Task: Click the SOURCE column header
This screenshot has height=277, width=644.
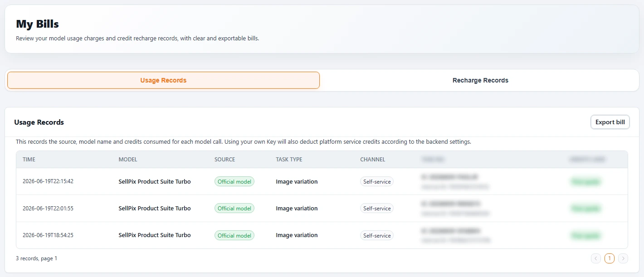Action: pyautogui.click(x=225, y=160)
